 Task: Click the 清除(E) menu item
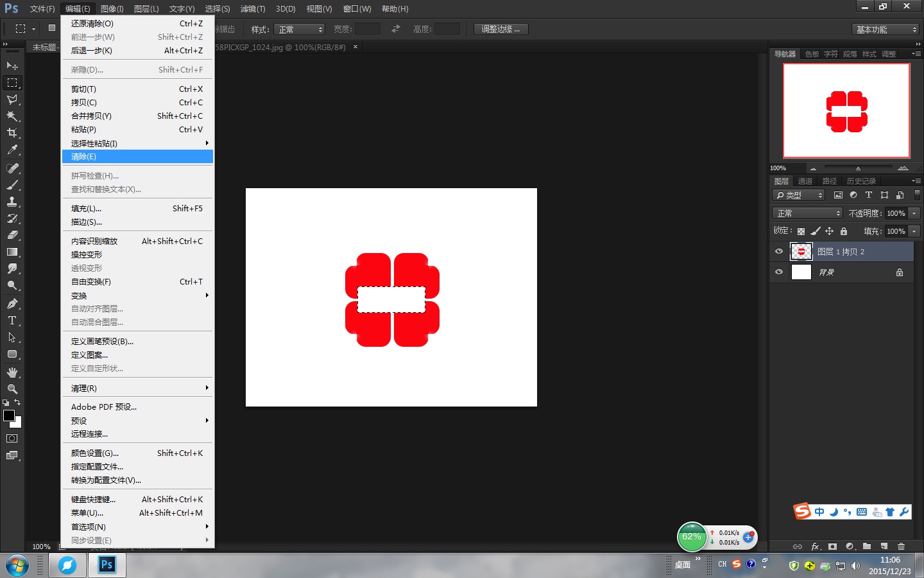138,157
